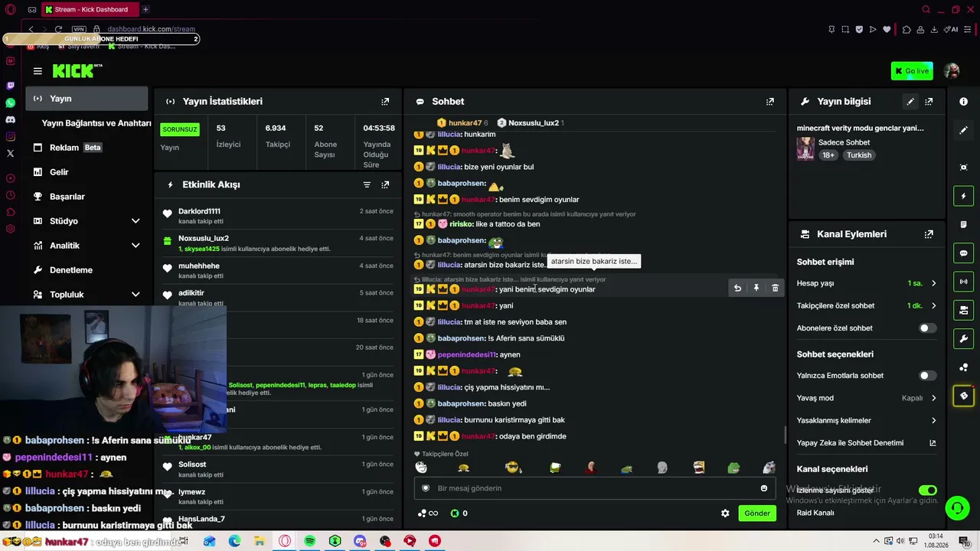Open Yapay Zeka ile Sohbet Denetimi link
This screenshot has width=980, height=551.
[867, 443]
